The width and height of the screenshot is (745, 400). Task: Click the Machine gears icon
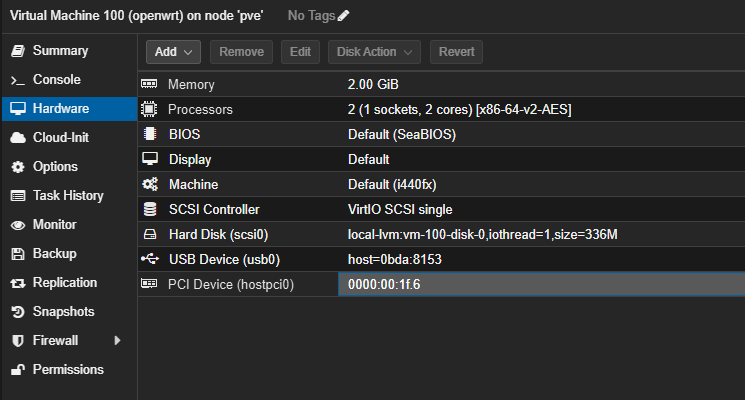pyautogui.click(x=150, y=184)
